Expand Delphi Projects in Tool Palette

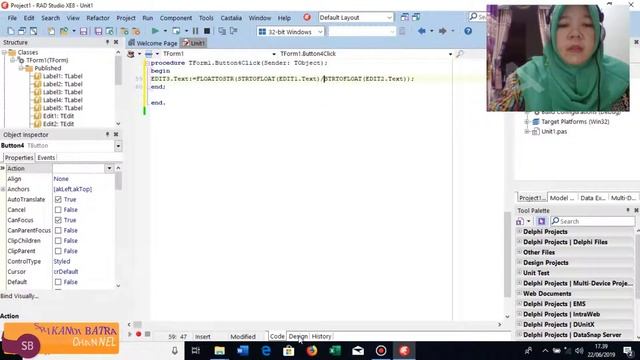[x=519, y=231]
